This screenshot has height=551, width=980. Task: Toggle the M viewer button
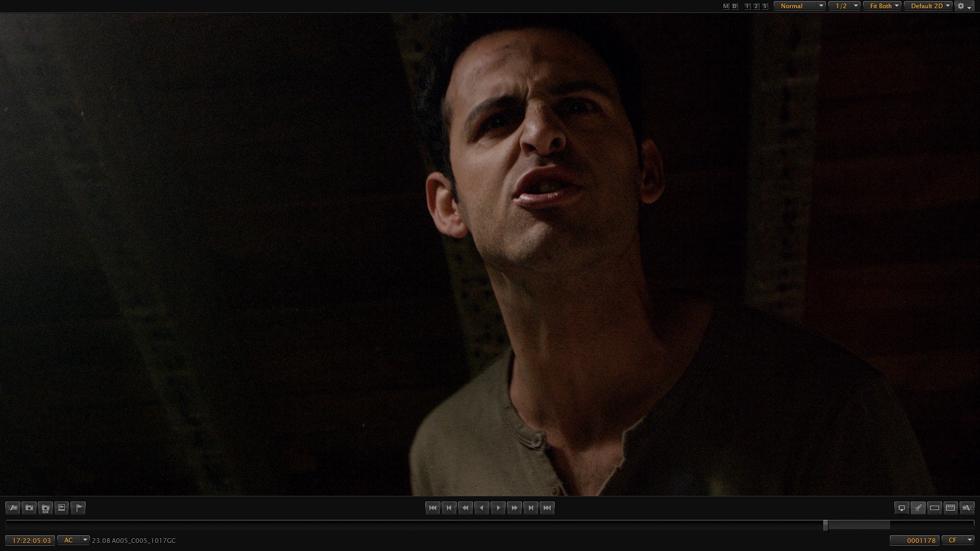[726, 6]
